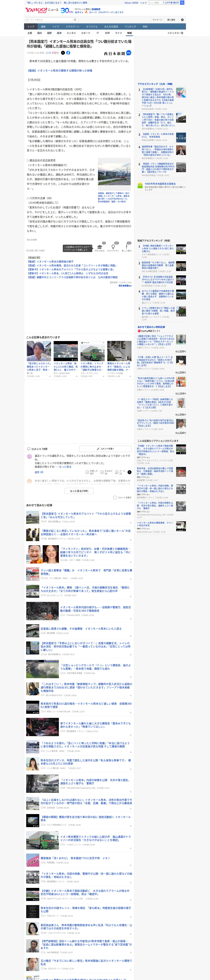Tick the コメント非表示 checkbox

[115, 498]
